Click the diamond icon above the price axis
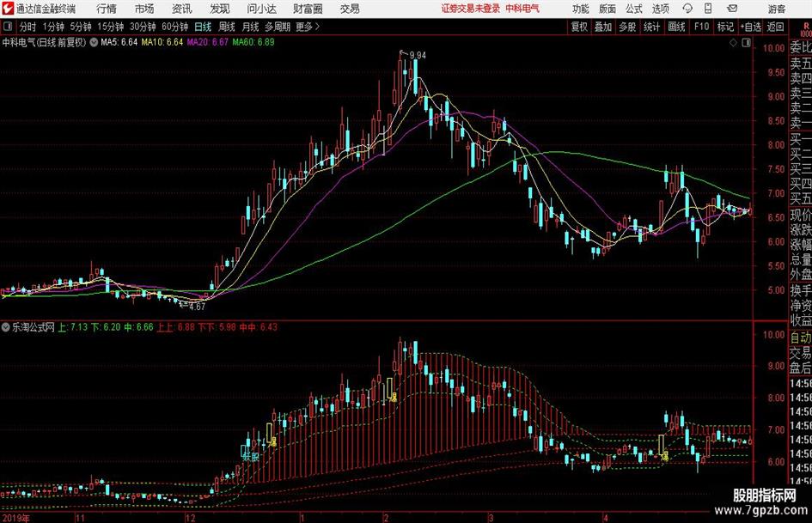The image size is (812, 523). (733, 43)
